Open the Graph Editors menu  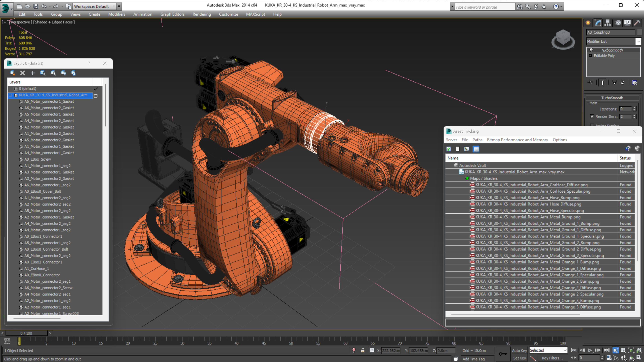click(172, 14)
